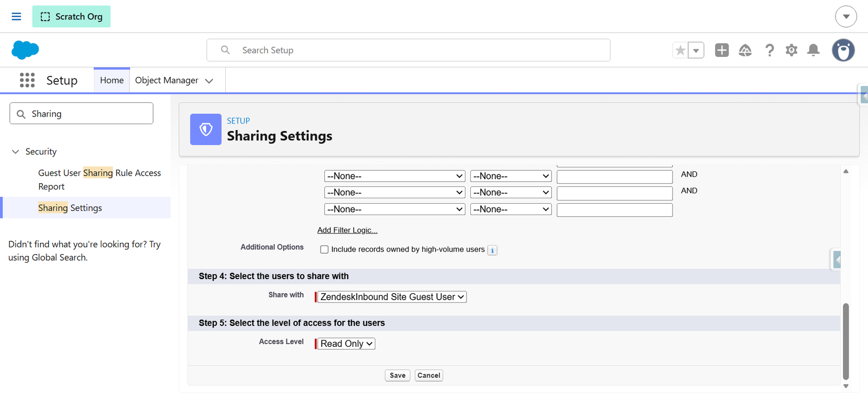Screen dimensions: 868x401
Task: Click the vertical scrollbar thumb
Action: pos(846,341)
